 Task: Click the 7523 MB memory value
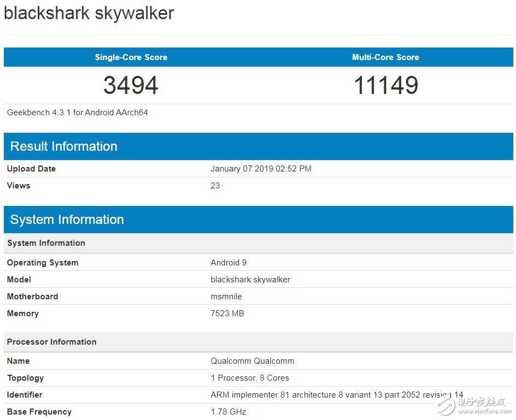(227, 313)
